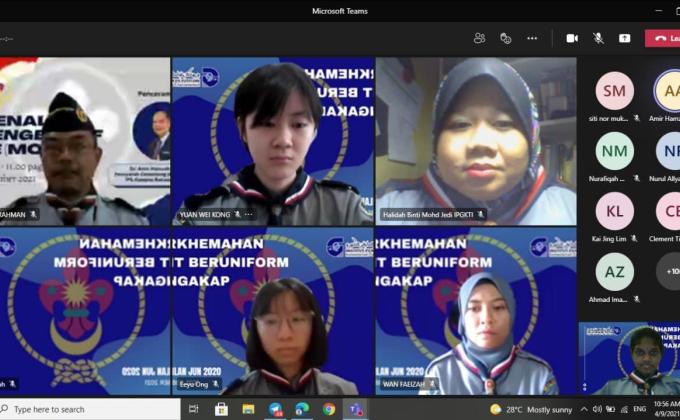Open the volume control in tray

597,409
